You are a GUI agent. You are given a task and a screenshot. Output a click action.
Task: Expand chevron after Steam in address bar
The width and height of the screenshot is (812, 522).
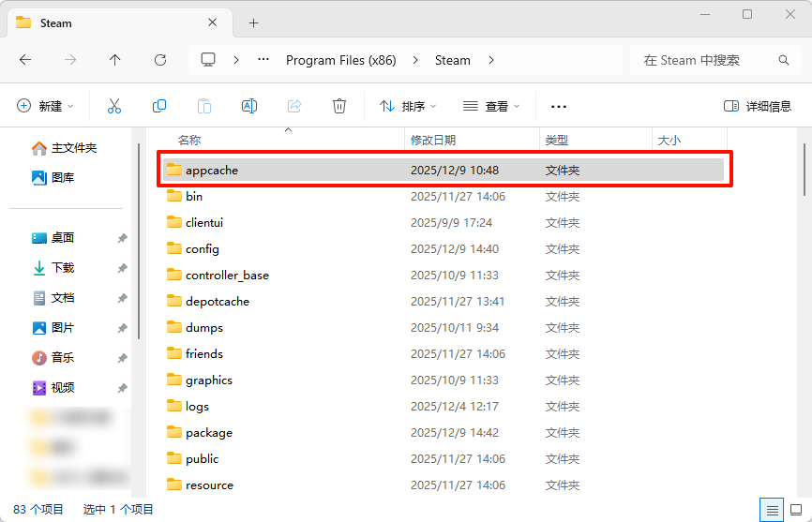coord(491,61)
